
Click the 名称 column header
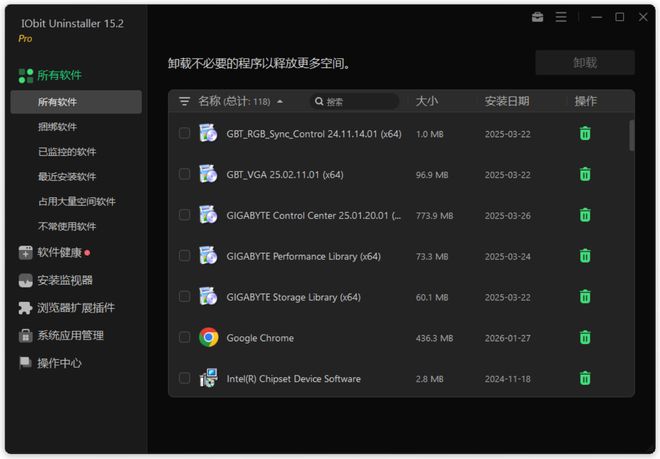click(209, 101)
